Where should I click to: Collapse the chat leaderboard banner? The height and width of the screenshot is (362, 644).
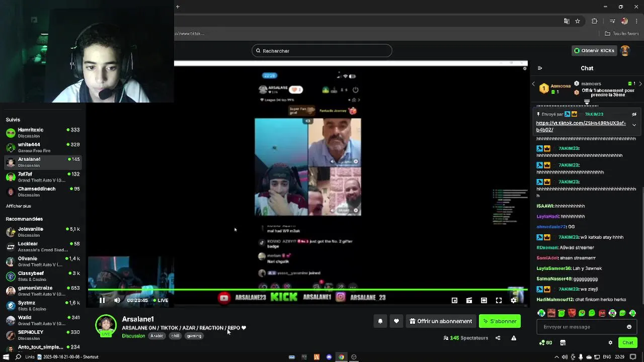(587, 102)
